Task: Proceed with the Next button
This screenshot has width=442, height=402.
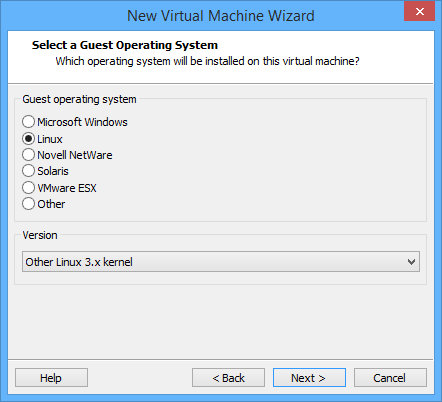Action: tap(309, 378)
